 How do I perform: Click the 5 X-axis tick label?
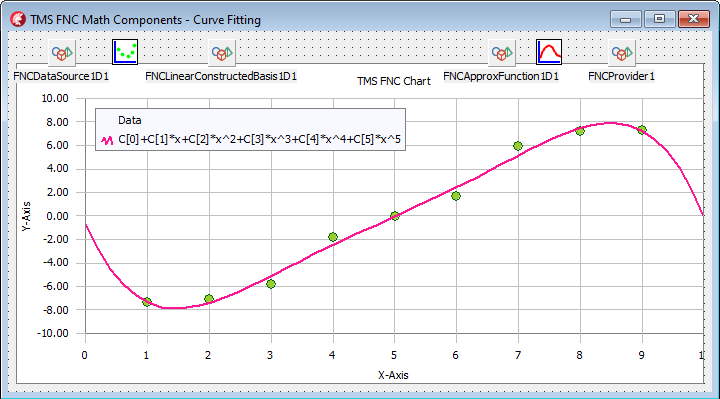point(394,355)
